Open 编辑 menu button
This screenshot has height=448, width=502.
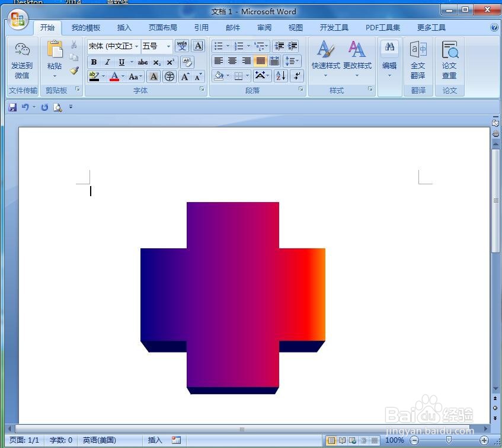[x=389, y=59]
